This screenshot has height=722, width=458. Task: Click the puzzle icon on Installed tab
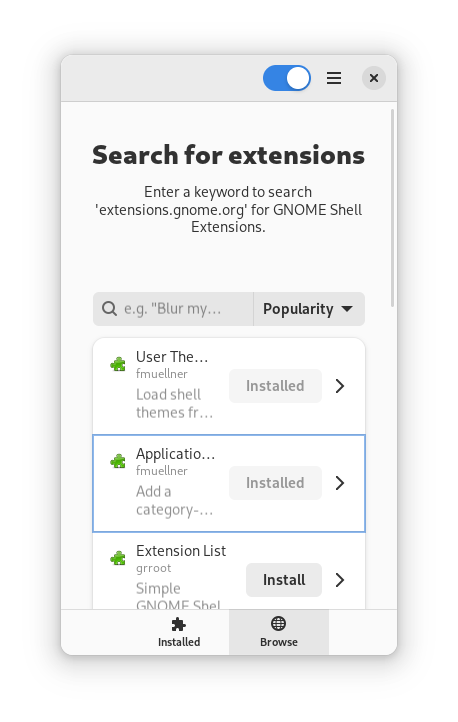click(x=179, y=624)
